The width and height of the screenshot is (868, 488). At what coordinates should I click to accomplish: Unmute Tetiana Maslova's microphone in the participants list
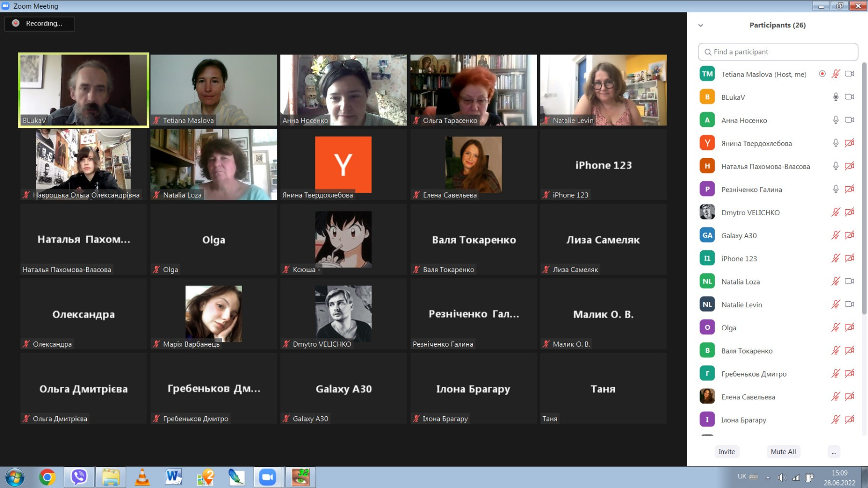click(836, 74)
